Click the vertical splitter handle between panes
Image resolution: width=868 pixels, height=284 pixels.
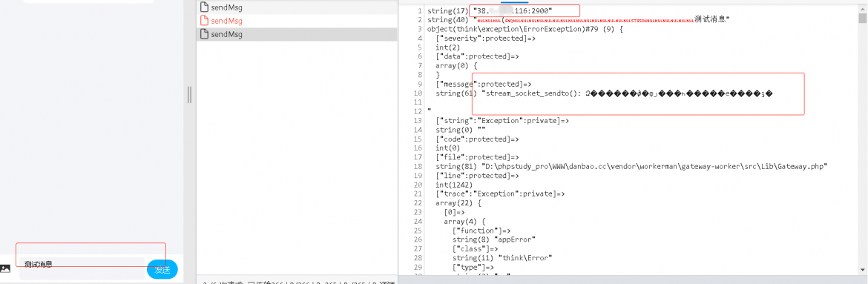click(189, 94)
